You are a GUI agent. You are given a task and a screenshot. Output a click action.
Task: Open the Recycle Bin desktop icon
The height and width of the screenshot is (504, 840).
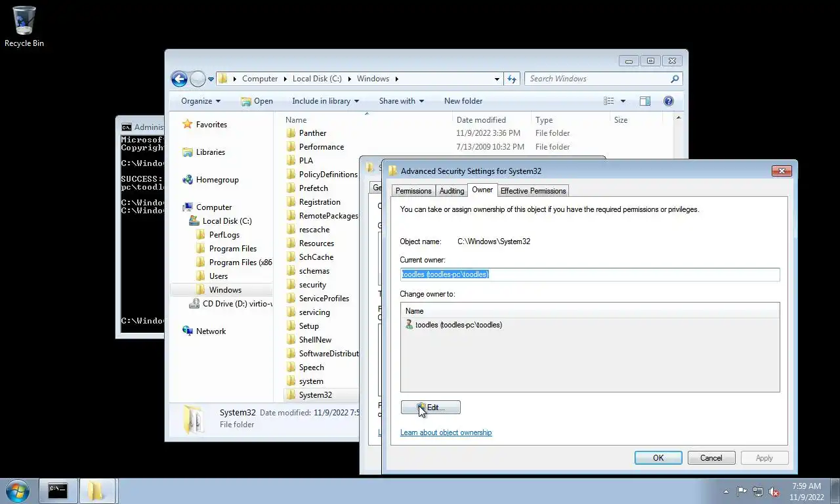[x=24, y=27]
